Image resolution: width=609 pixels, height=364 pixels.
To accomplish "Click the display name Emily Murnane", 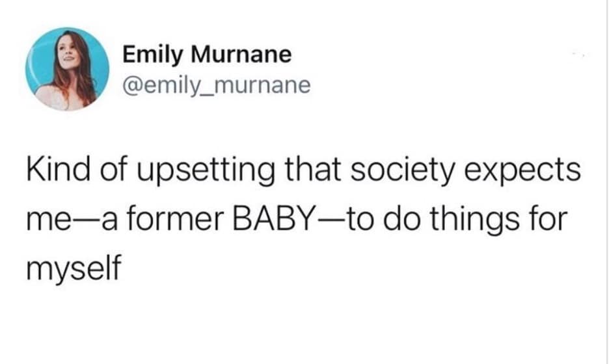I will (207, 55).
